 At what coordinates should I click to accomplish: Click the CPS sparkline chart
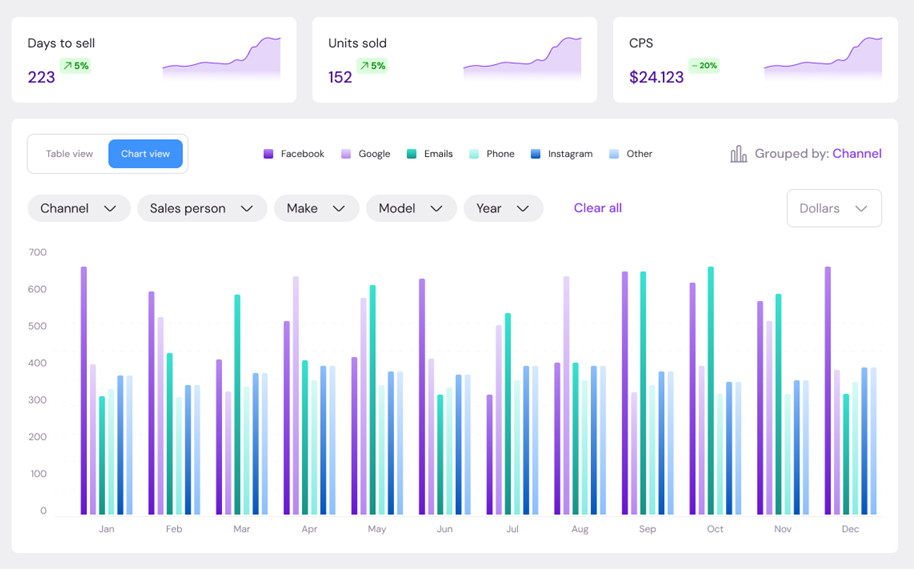[x=823, y=58]
